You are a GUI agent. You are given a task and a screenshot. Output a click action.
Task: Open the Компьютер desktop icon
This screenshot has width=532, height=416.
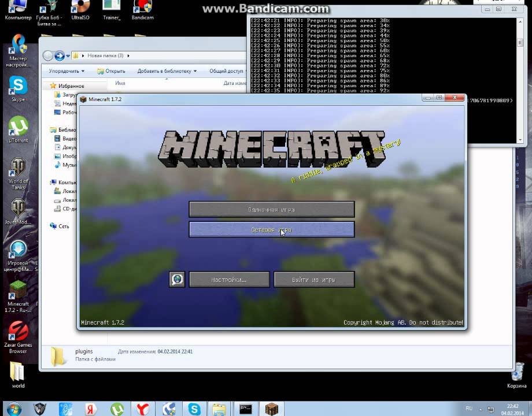click(x=18, y=10)
